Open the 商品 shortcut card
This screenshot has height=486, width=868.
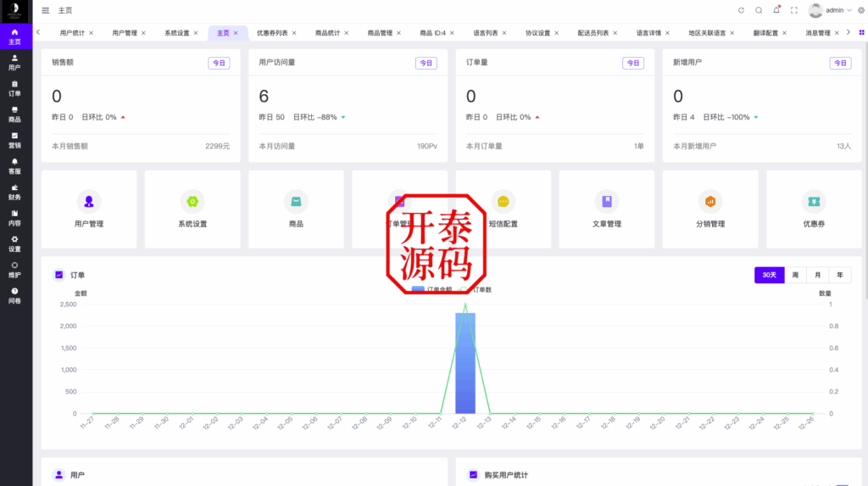(x=296, y=209)
